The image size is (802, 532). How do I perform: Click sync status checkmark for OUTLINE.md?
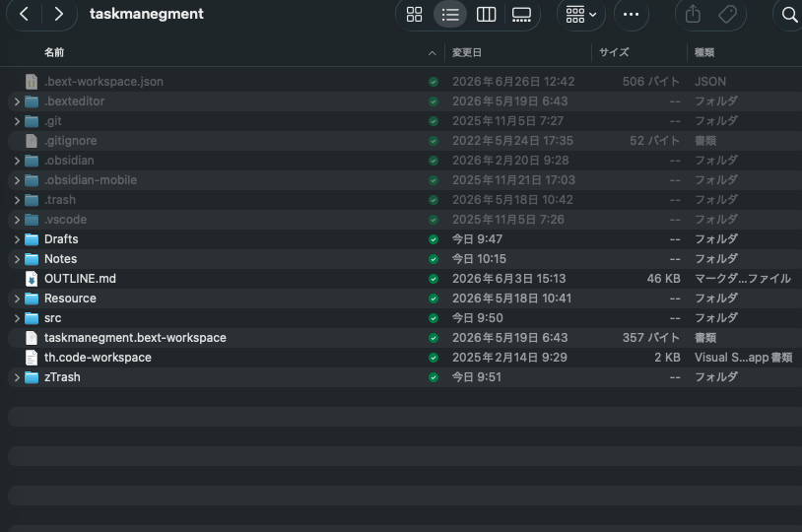[x=434, y=279]
